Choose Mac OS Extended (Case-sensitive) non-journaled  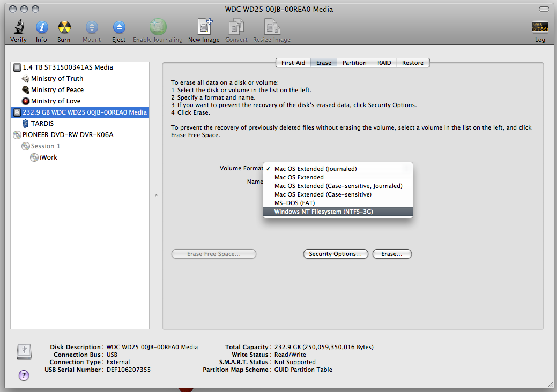(338, 194)
